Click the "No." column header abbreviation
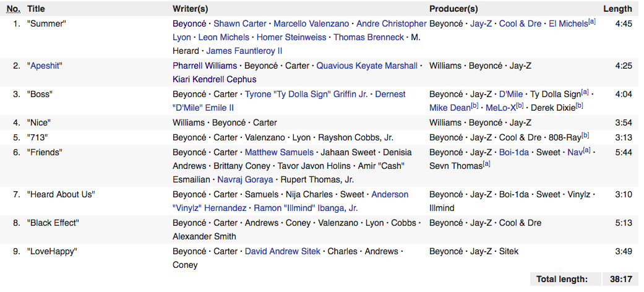 [x=13, y=9]
